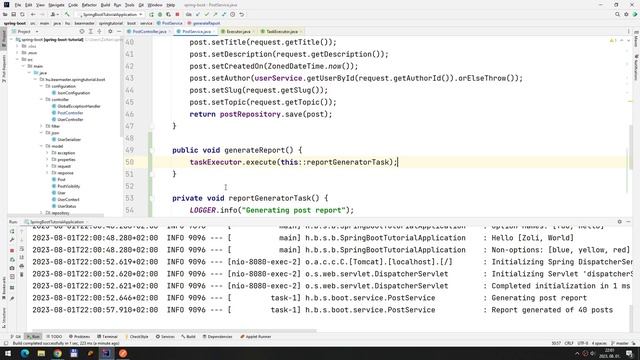Open the run configuration dropdown SpringBootTutorialApplication
This screenshot has width=640, height=360.
click(x=110, y=14)
